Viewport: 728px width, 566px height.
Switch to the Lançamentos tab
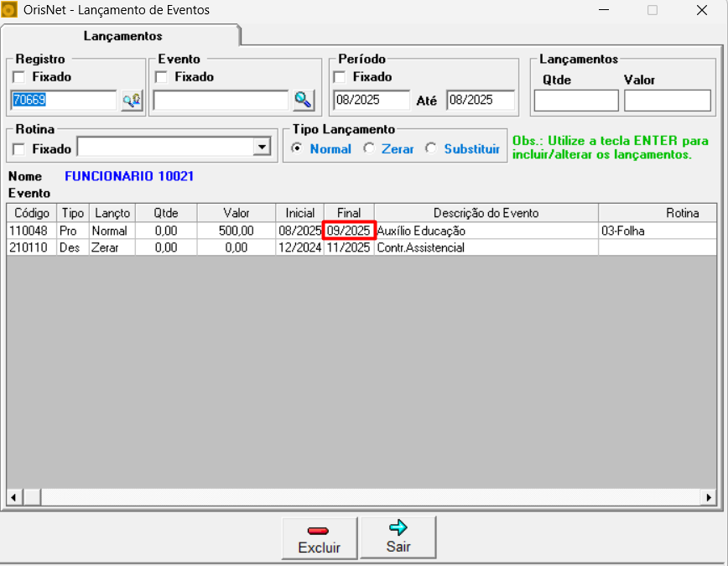122,36
